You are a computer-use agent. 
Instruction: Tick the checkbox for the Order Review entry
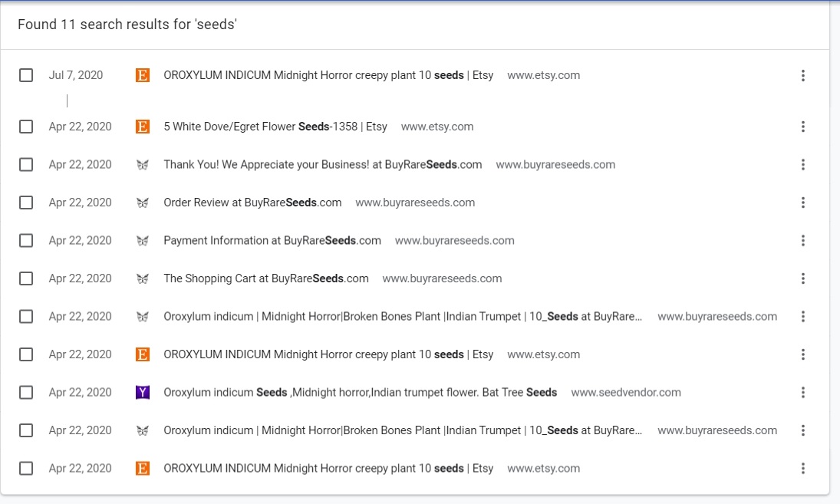(26, 203)
